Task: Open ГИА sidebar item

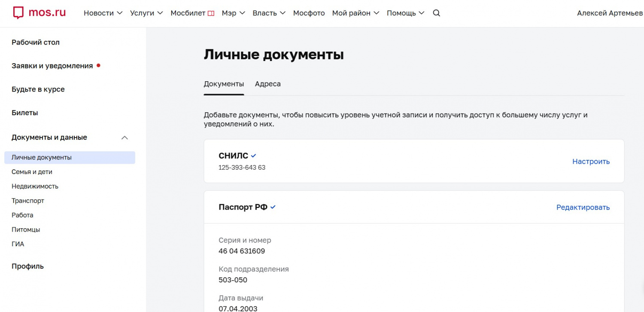Action: 18,244
